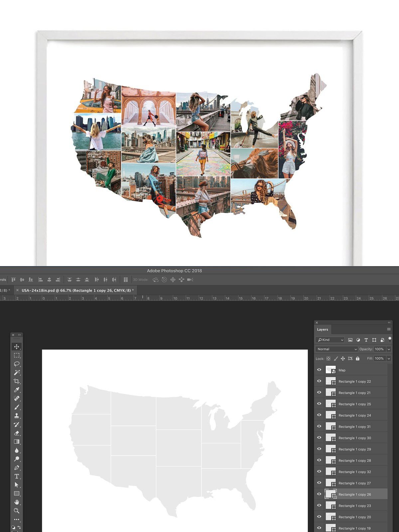Click Align Vertical Centers in options bar
The height and width of the screenshot is (532, 399).
tap(22, 280)
